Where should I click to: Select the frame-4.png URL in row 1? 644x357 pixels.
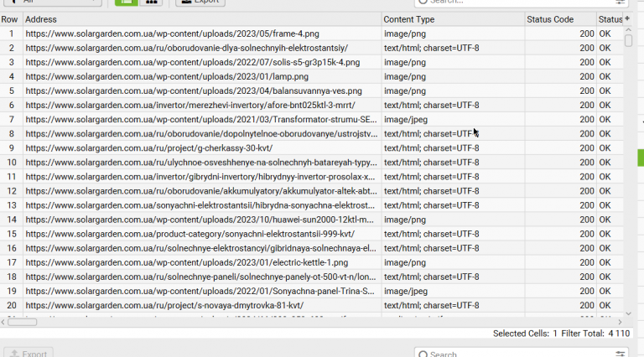pos(172,34)
